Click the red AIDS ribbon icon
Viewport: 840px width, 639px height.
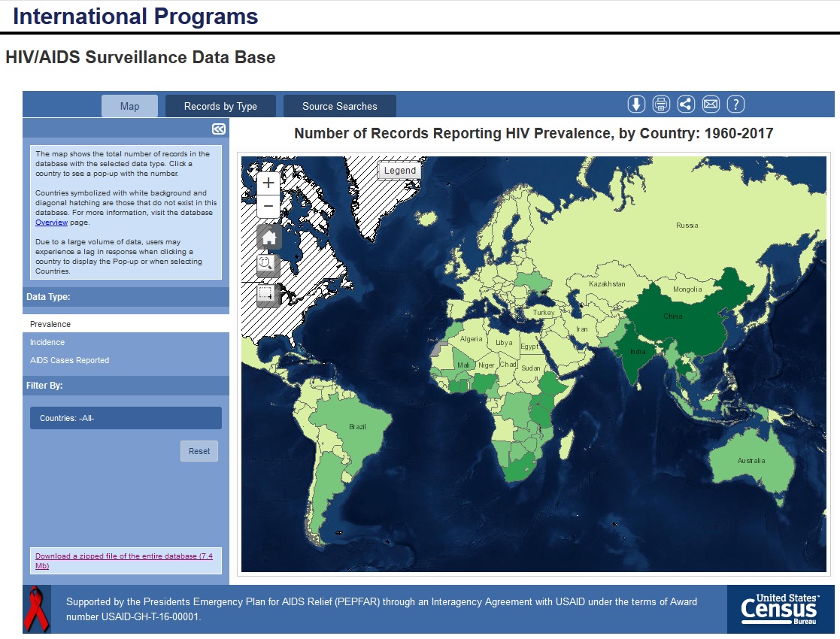[36, 609]
